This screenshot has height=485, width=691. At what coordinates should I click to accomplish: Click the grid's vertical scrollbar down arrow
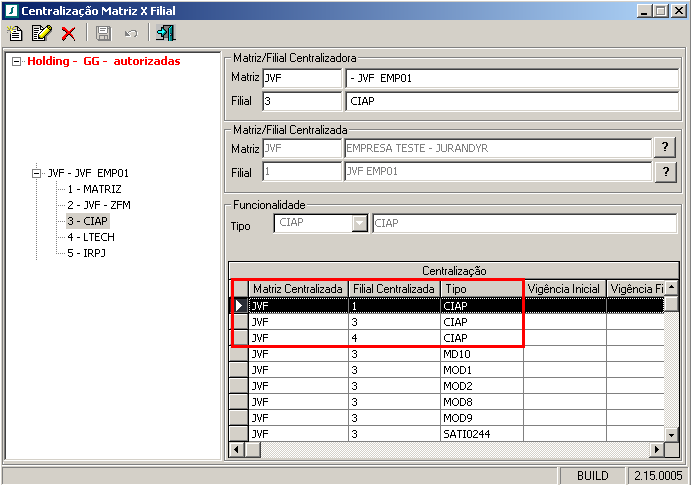pos(672,436)
